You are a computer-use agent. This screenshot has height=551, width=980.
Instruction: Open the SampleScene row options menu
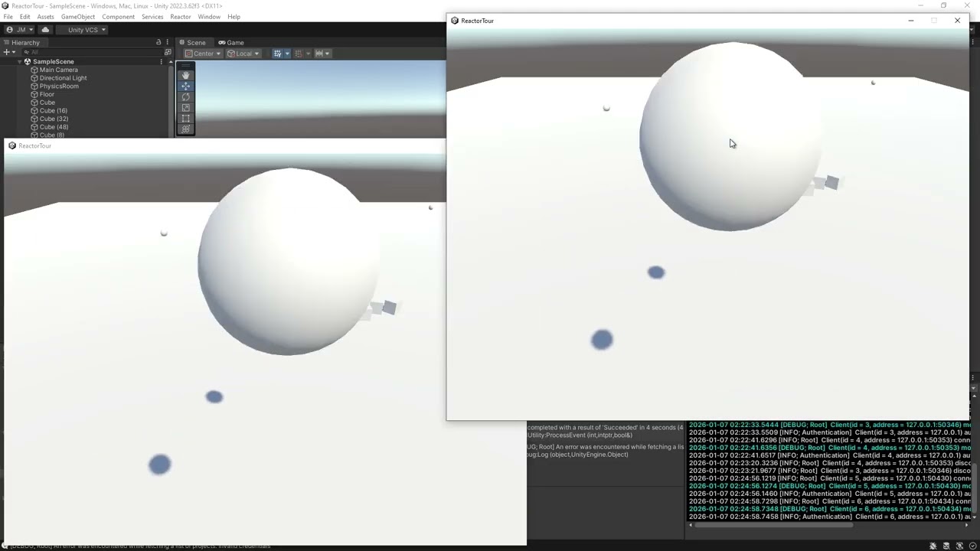[x=161, y=61]
